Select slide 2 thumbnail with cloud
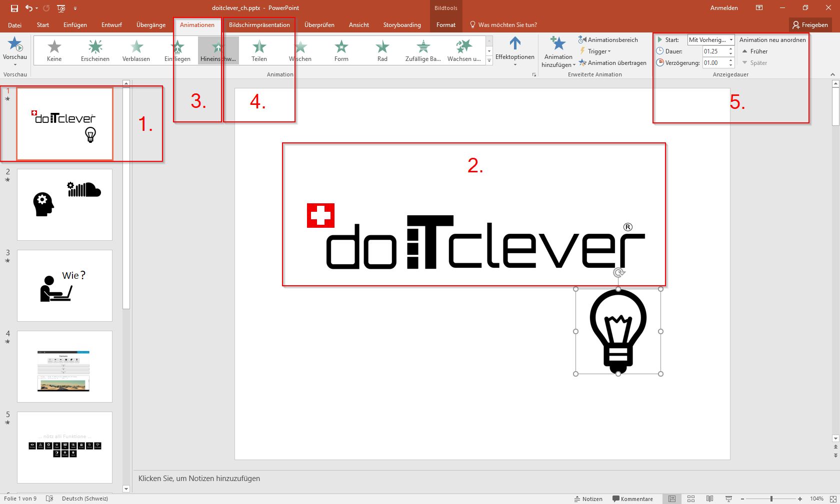Viewport: 840px width, 504px height. coord(64,205)
